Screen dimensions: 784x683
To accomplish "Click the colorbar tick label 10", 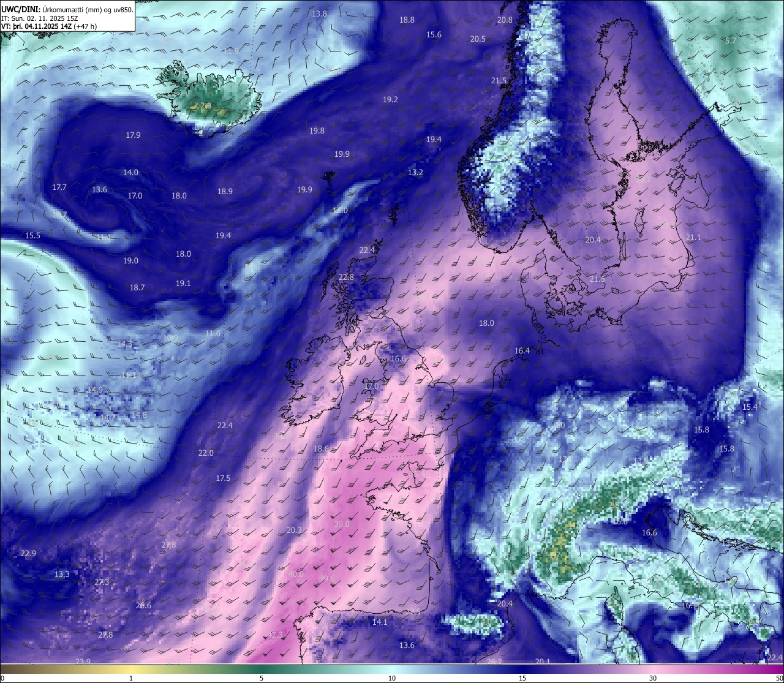I will coord(392,678).
